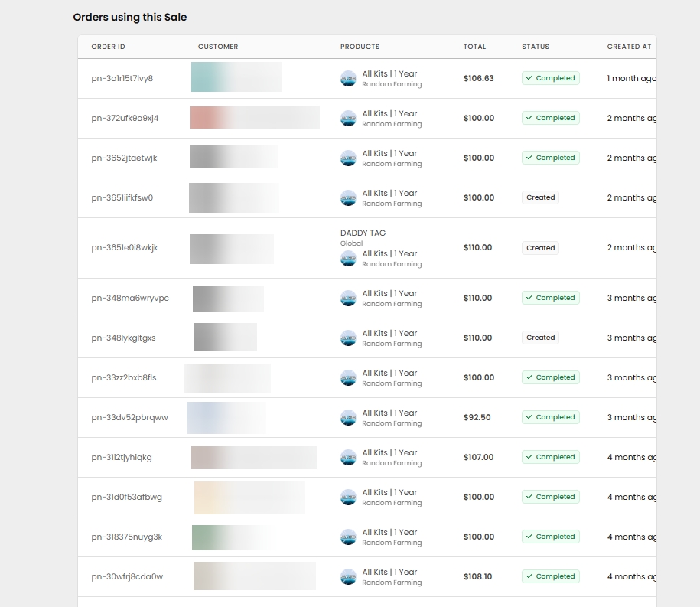The height and width of the screenshot is (607, 700).
Task: Open order pn-3652jtaetwjk details
Action: tap(124, 158)
